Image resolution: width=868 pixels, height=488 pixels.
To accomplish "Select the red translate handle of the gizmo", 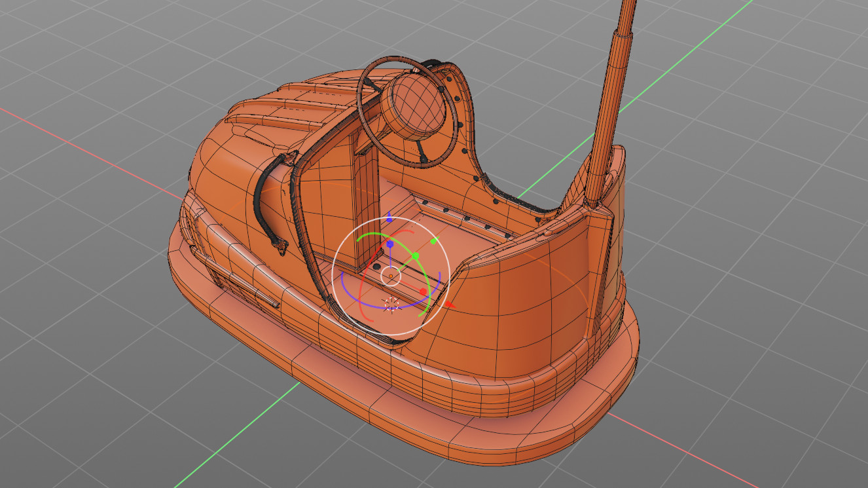I will (423, 290).
